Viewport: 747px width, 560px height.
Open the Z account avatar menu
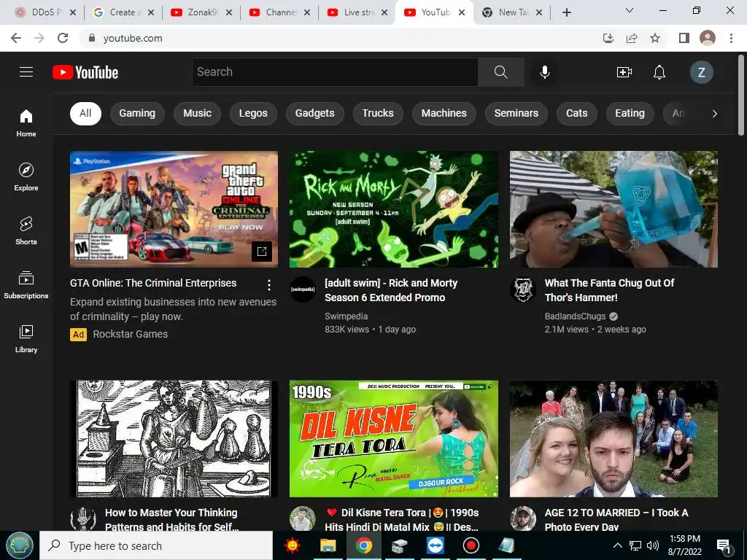[701, 72]
